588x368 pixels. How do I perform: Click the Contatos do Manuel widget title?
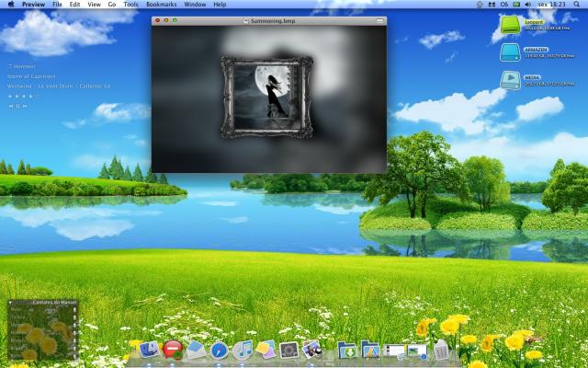(54, 303)
